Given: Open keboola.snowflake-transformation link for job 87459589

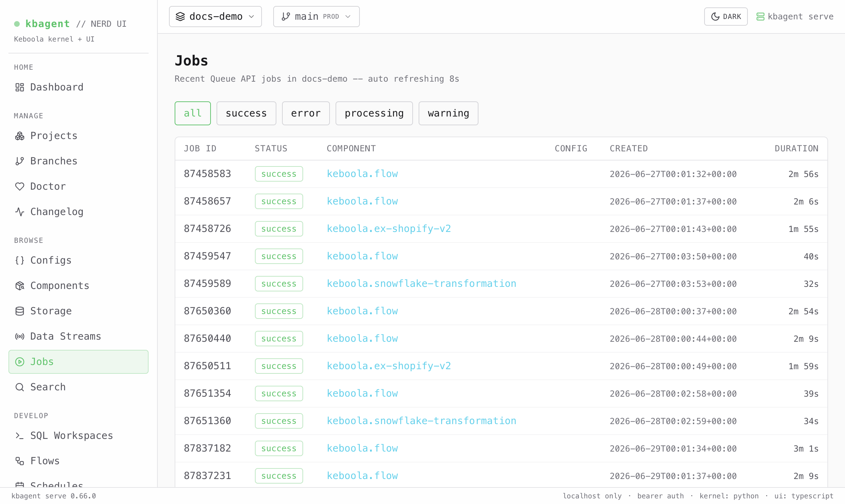Looking at the screenshot, I should pos(421,284).
